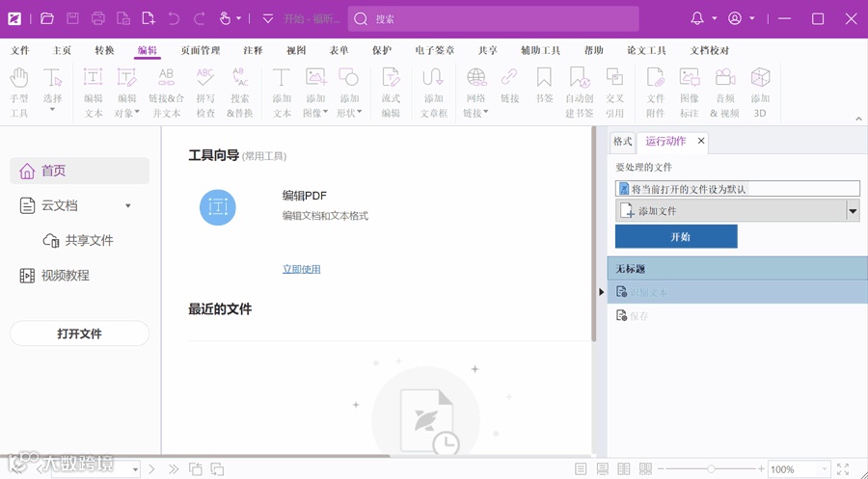Click the Edit Text (编辑文本) tool
The image size is (868, 479).
coord(93,93)
